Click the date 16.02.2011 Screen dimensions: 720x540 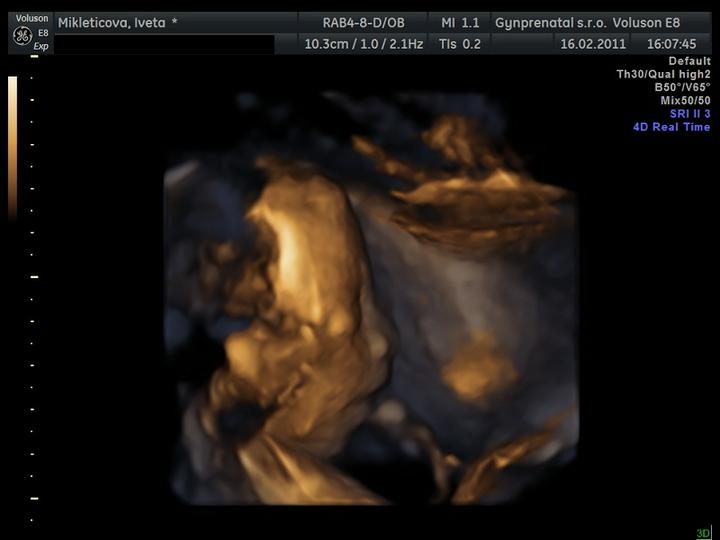tap(593, 44)
